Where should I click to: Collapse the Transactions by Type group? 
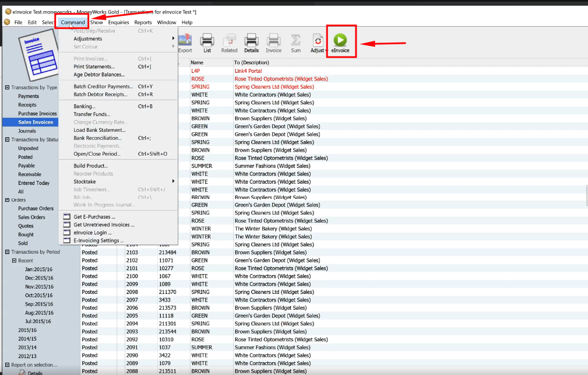tap(7, 87)
